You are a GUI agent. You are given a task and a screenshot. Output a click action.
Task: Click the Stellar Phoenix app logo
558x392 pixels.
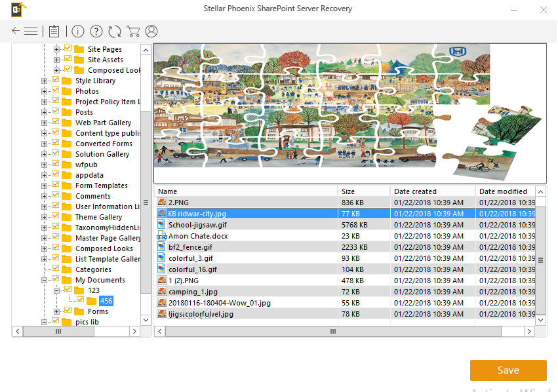coord(18,10)
